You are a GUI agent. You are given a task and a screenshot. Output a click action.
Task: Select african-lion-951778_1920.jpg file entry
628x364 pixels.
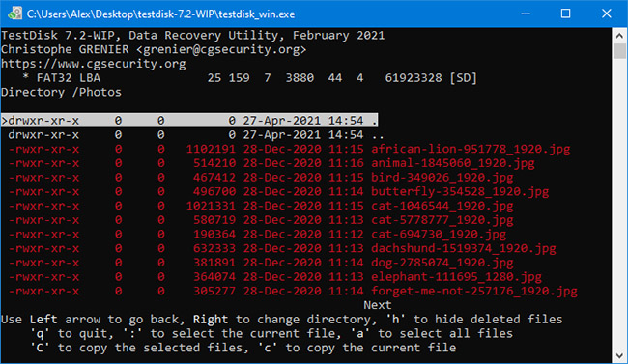[x=290, y=149]
